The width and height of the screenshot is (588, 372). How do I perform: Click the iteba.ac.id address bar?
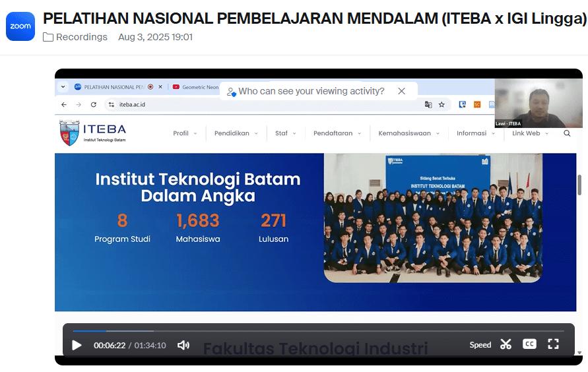pos(277,104)
